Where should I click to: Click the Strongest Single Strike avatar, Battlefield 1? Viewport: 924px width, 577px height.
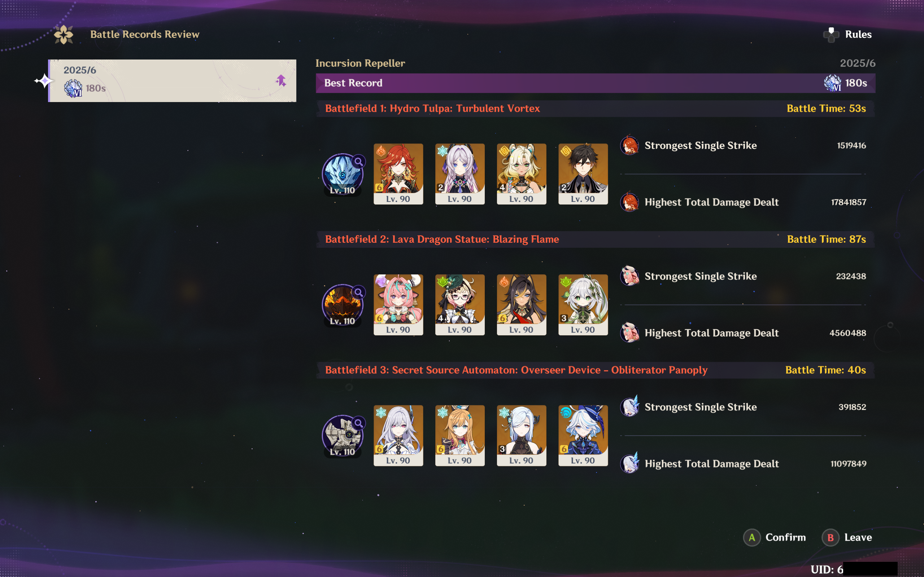pos(629,145)
